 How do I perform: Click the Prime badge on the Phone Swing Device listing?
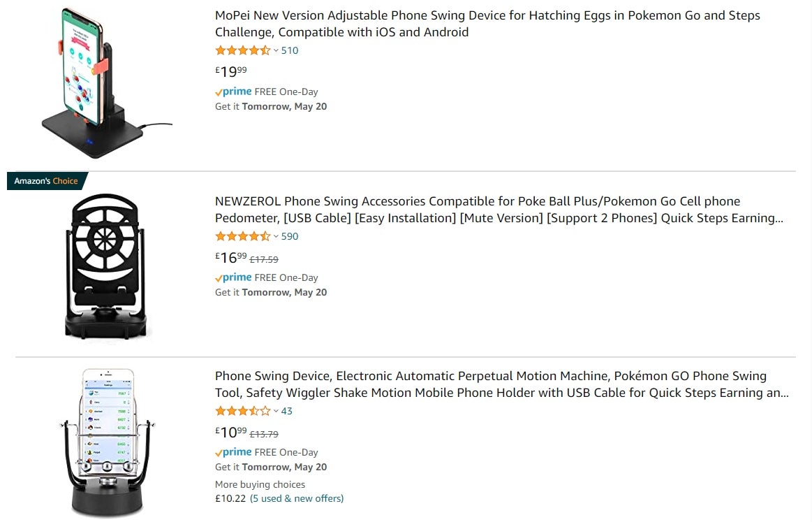(234, 452)
